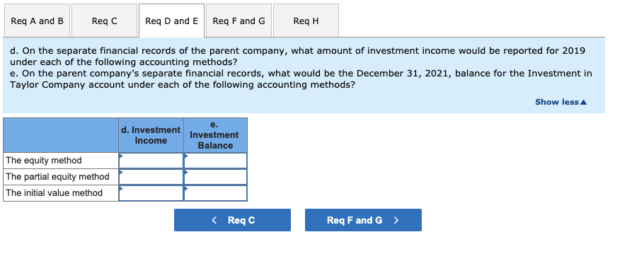Select the Req D and E tab
The height and width of the screenshot is (266, 644).
tap(171, 21)
